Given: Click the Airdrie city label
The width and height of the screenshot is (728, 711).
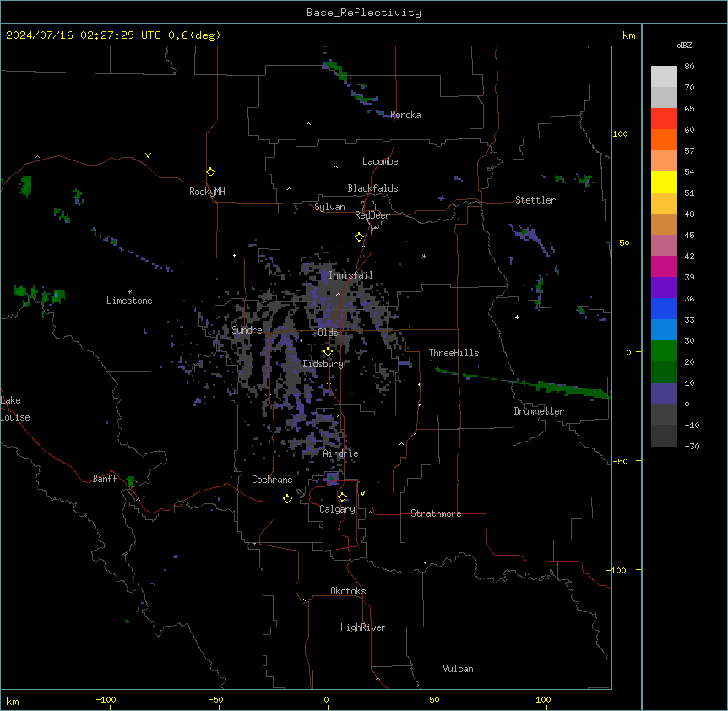Looking at the screenshot, I should pos(341,454).
